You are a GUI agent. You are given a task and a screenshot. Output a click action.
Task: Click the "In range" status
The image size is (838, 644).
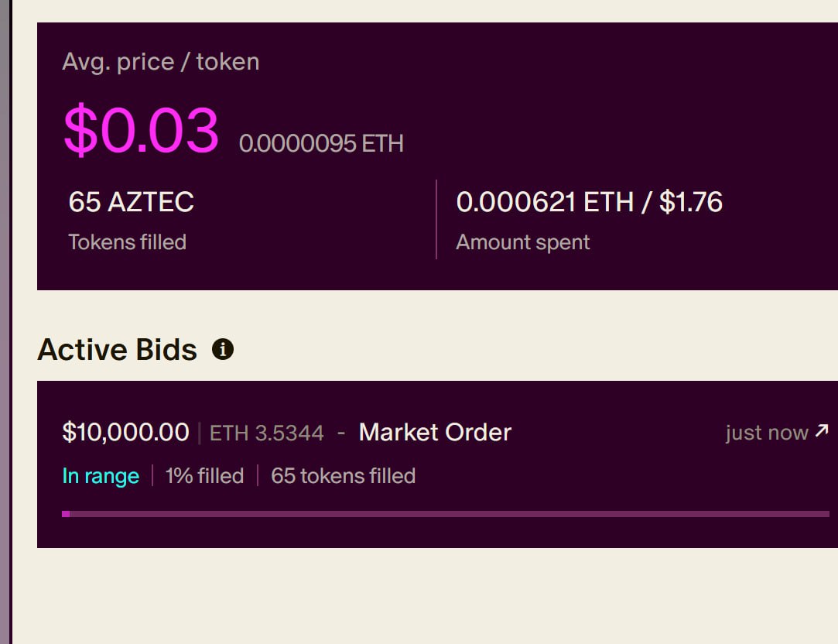point(101,475)
